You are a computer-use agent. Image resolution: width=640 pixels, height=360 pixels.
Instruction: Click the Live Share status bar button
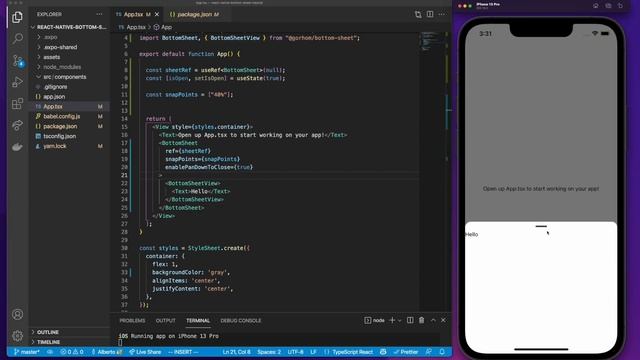[145, 352]
